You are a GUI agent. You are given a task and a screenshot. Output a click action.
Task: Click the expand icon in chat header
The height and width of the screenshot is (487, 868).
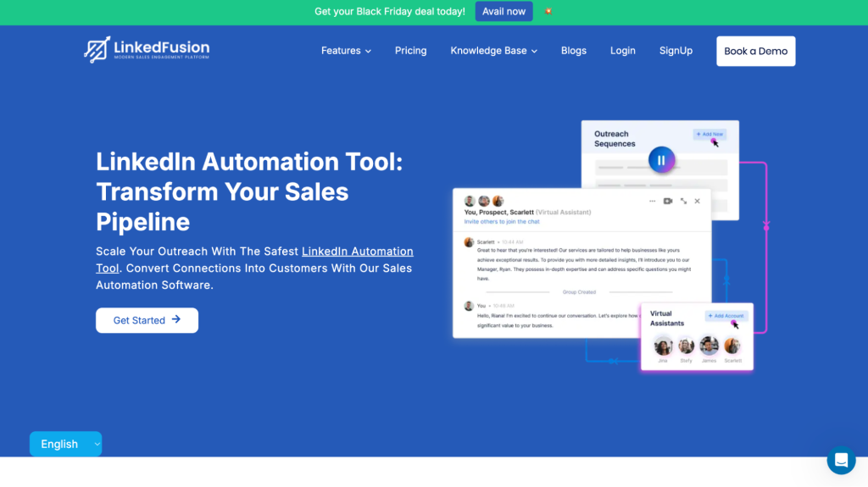point(684,201)
